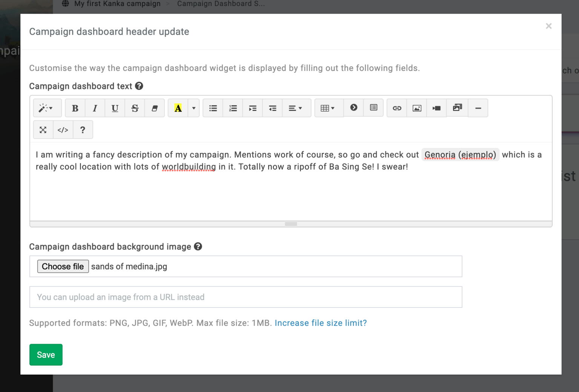Go to My first Kanka campaign breadcrumb
This screenshot has height=392, width=579.
click(x=118, y=4)
